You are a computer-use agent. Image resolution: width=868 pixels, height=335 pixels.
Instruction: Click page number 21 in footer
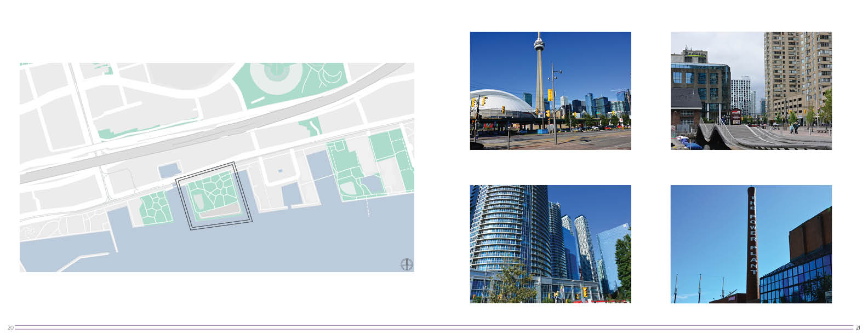858,328
